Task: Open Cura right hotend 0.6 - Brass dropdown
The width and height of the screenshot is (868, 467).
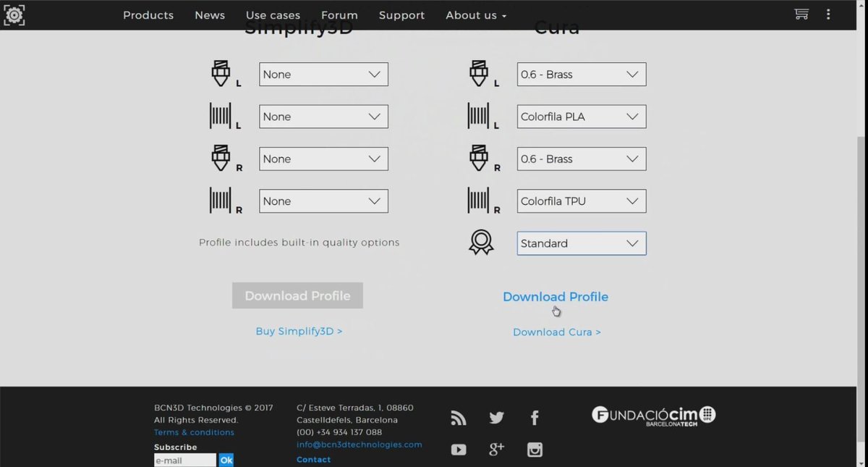Action: 582,159
